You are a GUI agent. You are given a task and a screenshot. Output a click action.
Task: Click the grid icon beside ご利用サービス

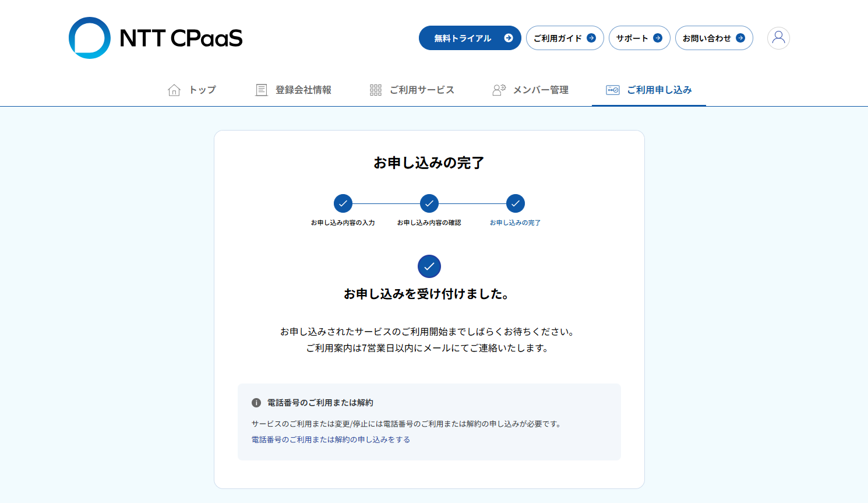tap(376, 90)
